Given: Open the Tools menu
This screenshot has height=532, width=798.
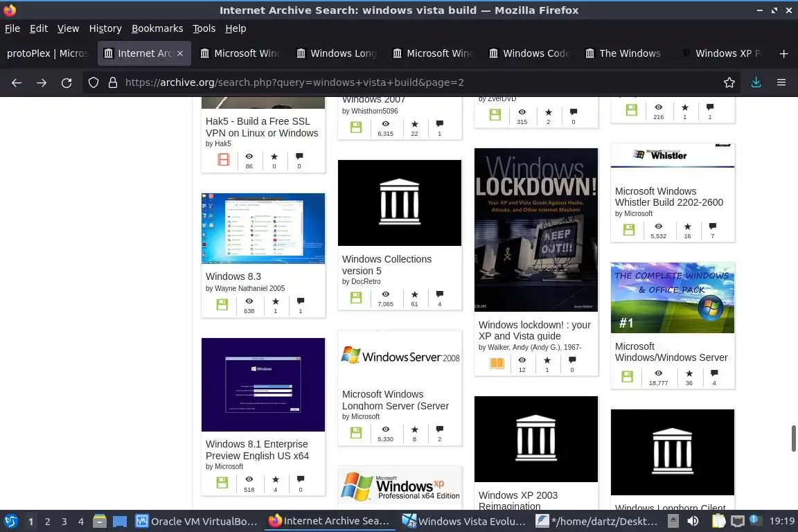Looking at the screenshot, I should pyautogui.click(x=204, y=28).
